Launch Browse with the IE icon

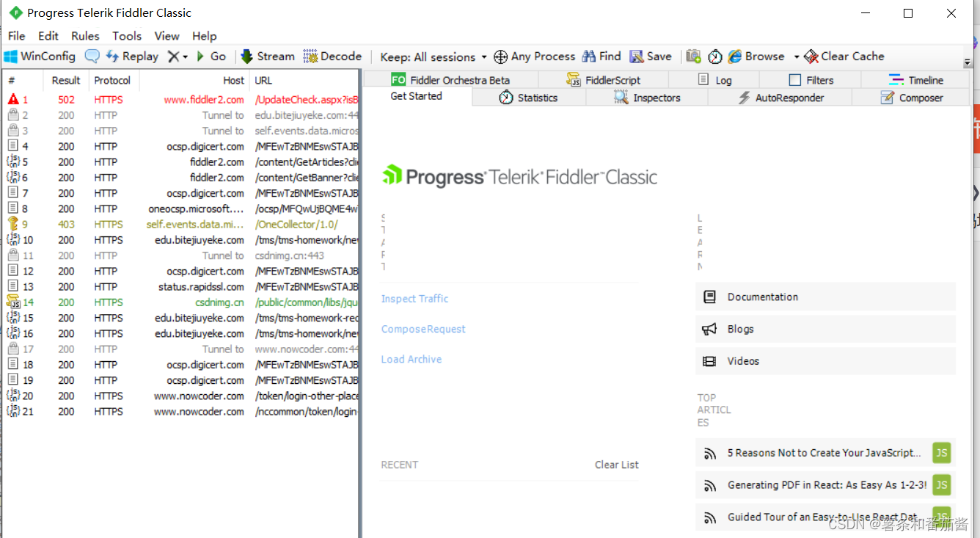coord(756,57)
